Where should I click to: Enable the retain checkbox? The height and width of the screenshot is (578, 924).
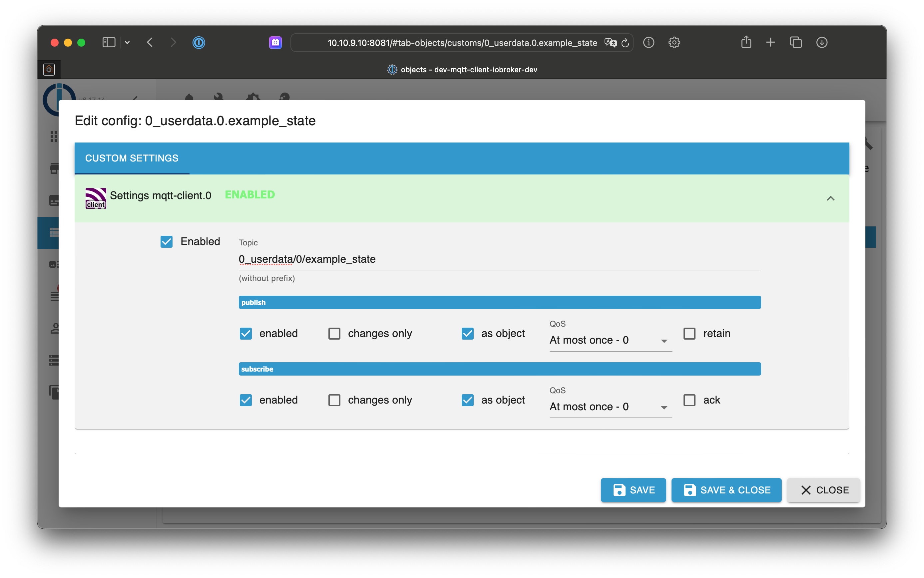689,333
